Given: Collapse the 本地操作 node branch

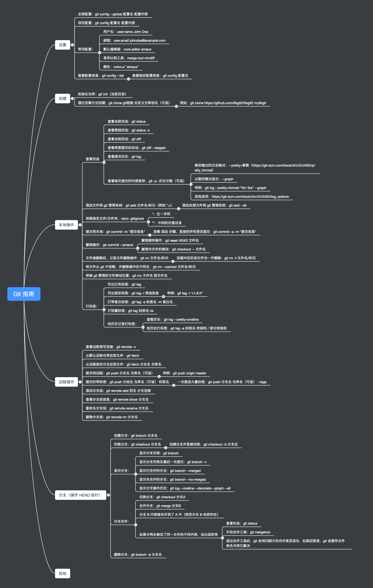Looking at the screenshot, I should [80, 225].
